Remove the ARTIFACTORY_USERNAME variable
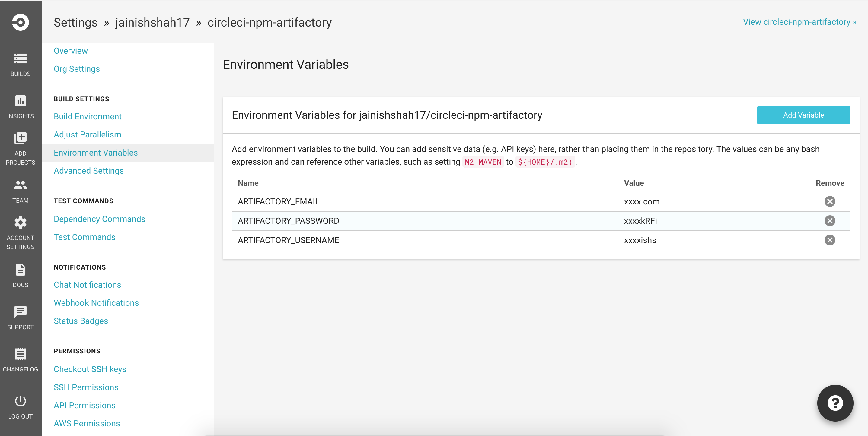The image size is (868, 436). coord(830,240)
